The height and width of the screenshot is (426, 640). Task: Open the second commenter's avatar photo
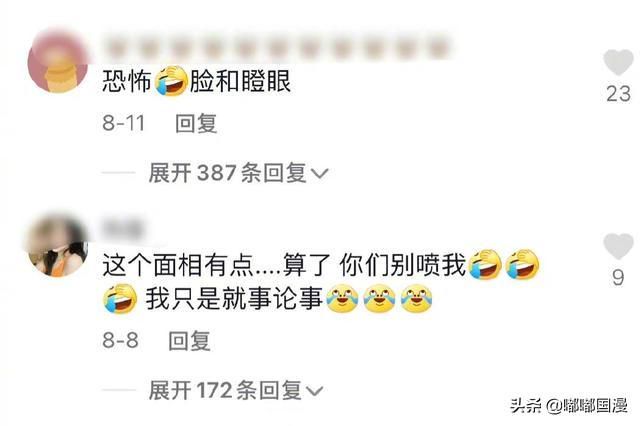[58, 246]
